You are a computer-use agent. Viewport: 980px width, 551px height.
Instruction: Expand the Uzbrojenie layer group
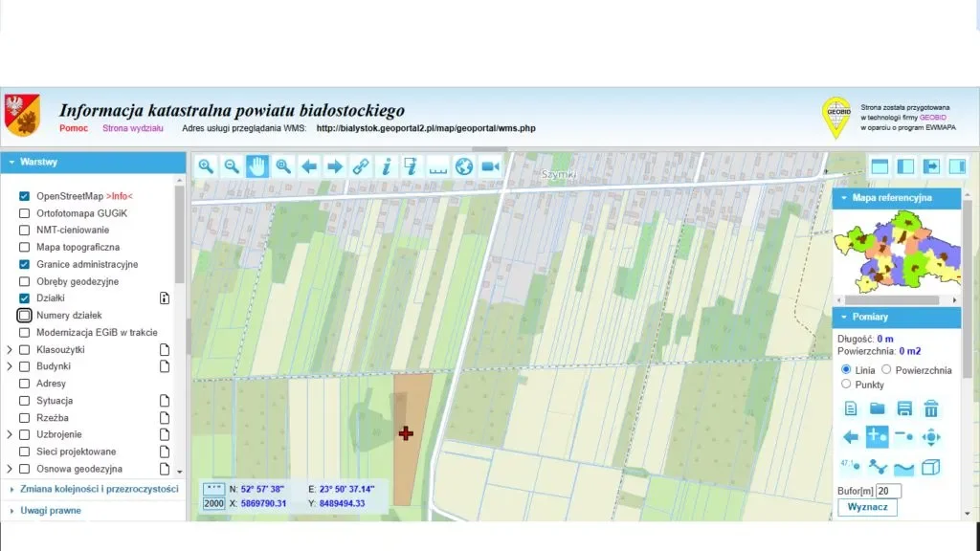(x=10, y=435)
